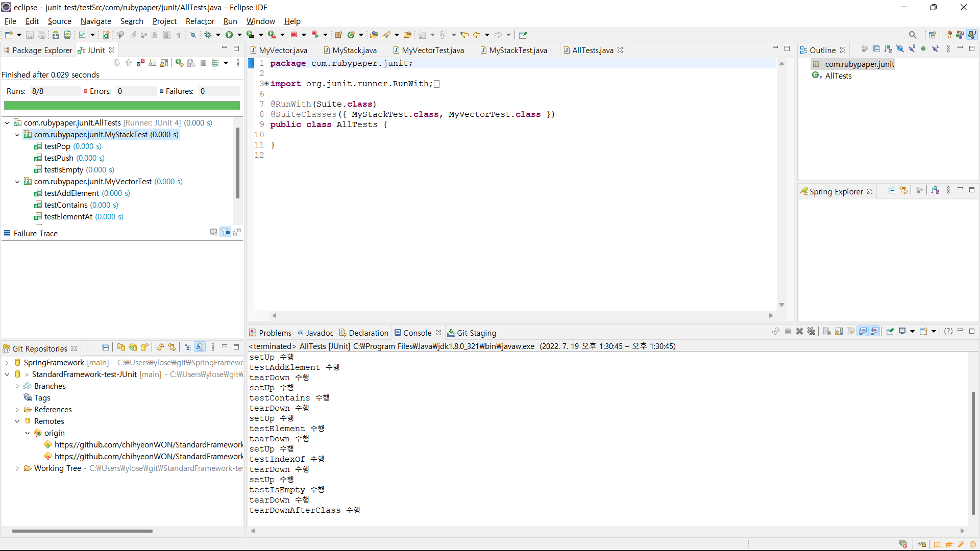Enable Link with Editor in Git Repositories
The height and width of the screenshot is (551, 980).
pyautogui.click(x=199, y=347)
